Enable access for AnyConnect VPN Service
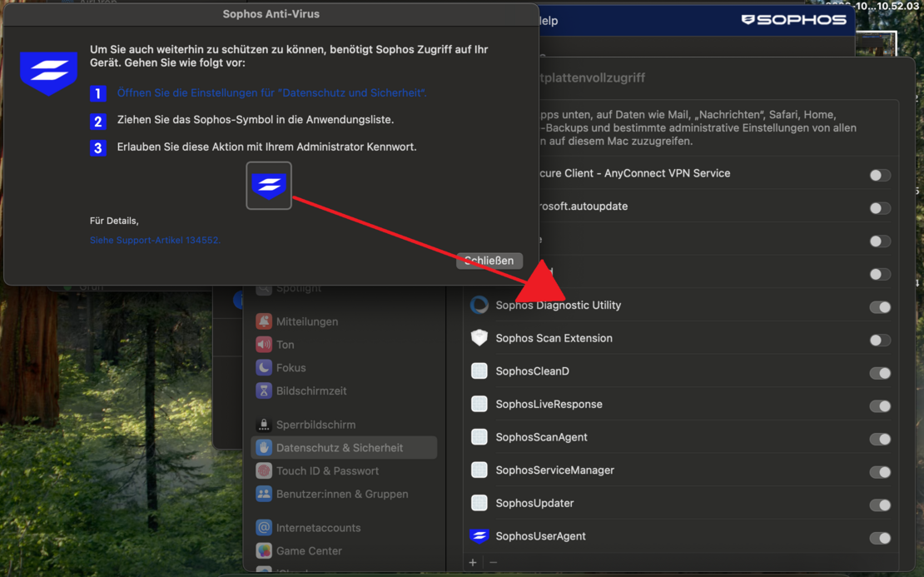This screenshot has width=924, height=577. [880, 175]
